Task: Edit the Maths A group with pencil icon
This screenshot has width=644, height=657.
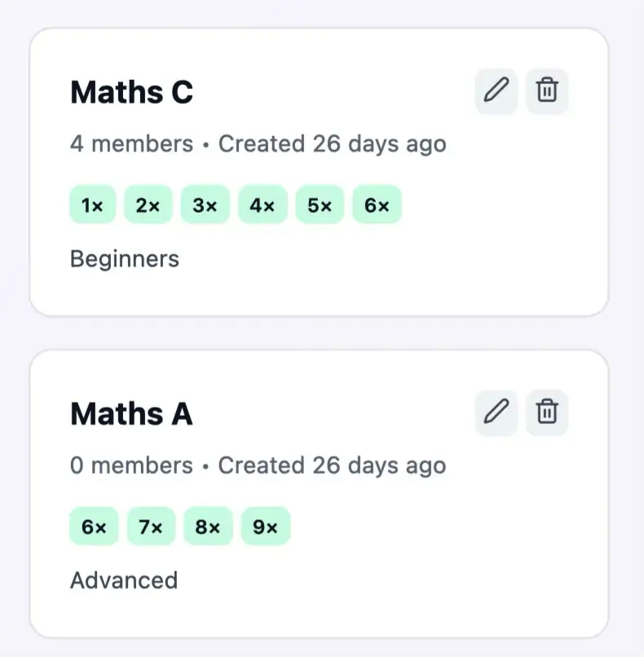Action: point(496,412)
